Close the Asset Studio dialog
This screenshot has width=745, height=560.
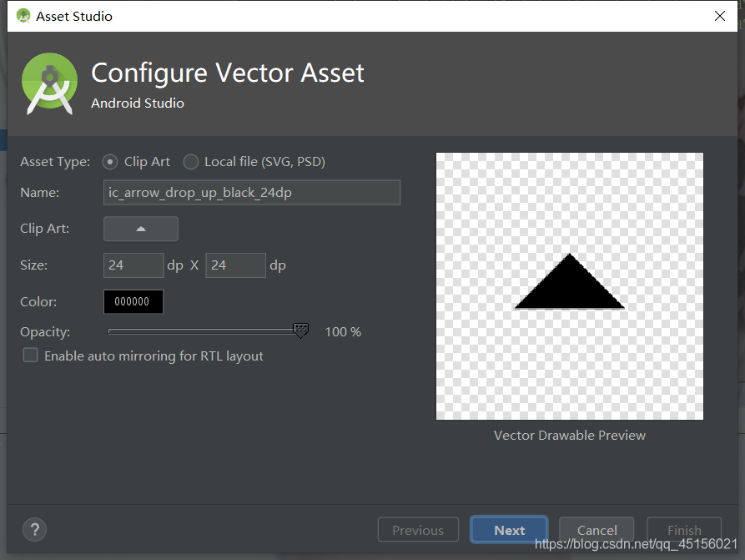coord(720,16)
